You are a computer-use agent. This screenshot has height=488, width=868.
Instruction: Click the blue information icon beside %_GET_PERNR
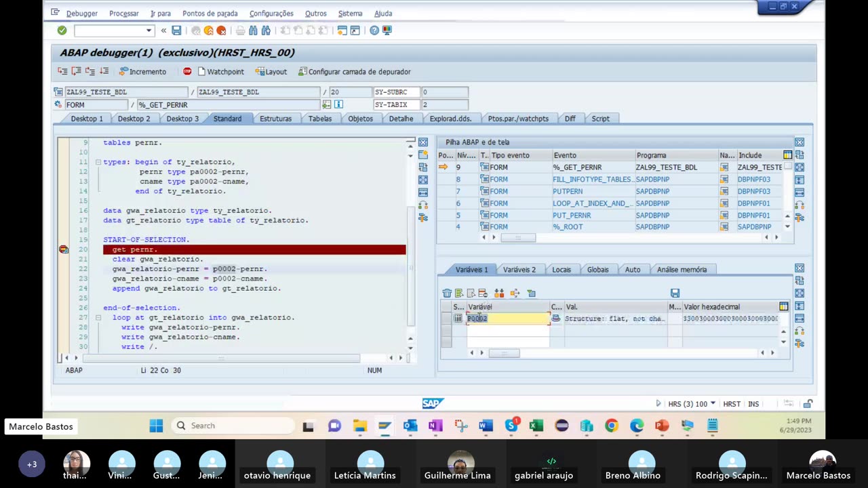[x=338, y=104]
